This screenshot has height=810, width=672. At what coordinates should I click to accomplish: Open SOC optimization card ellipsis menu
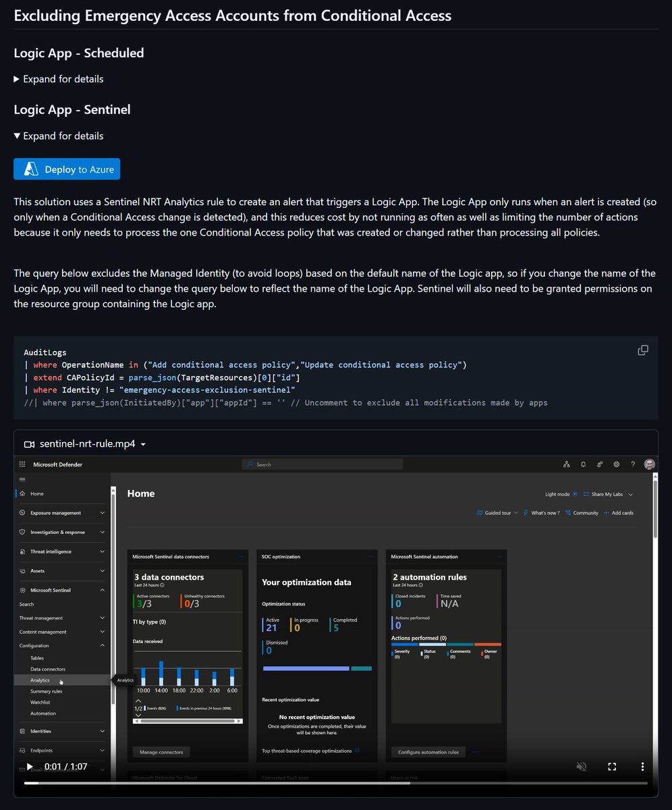[370, 557]
